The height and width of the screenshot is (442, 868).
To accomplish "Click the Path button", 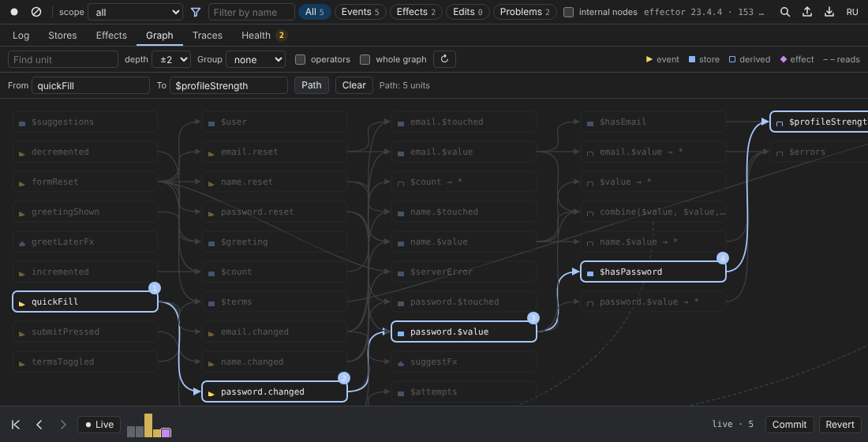I will 311,85.
